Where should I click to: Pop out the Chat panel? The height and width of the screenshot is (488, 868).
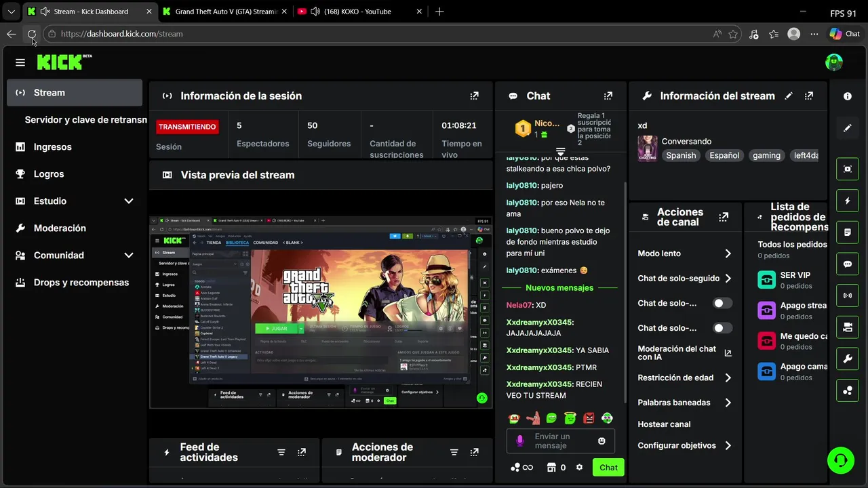pyautogui.click(x=608, y=96)
